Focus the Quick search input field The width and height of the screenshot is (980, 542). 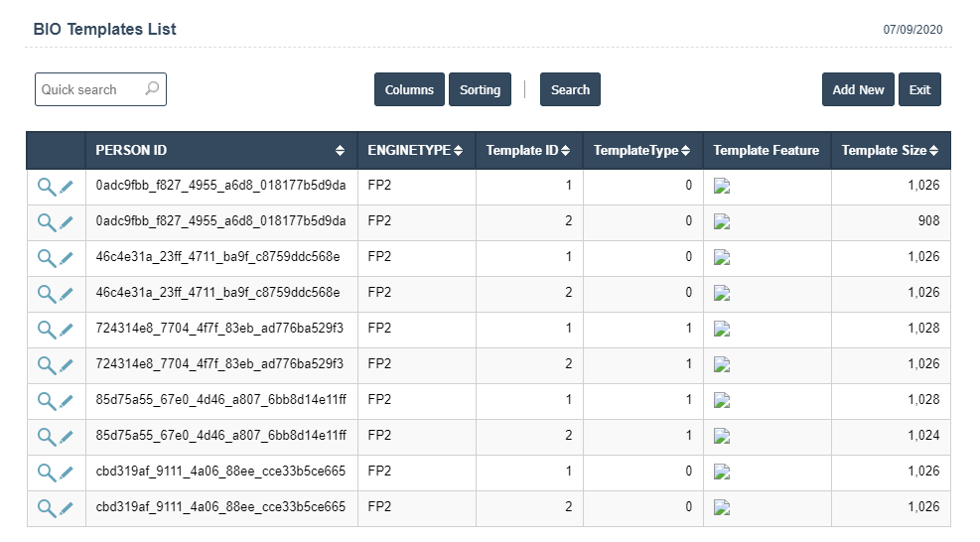pyautogui.click(x=89, y=89)
